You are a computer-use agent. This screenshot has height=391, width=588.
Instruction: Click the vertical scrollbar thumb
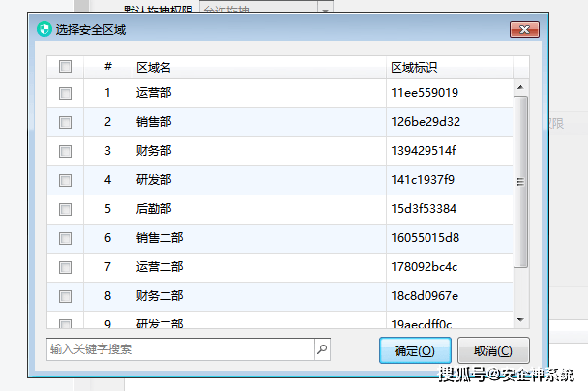pyautogui.click(x=520, y=181)
